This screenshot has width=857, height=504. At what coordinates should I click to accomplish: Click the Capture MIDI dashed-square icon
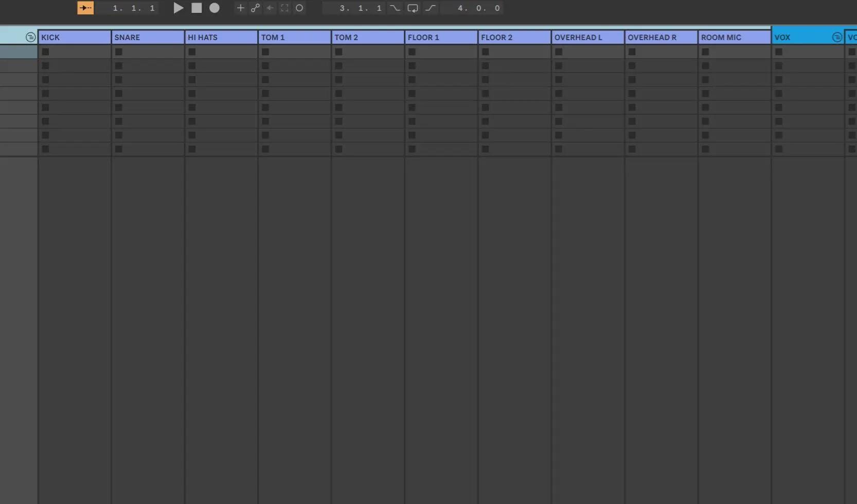coord(284,8)
